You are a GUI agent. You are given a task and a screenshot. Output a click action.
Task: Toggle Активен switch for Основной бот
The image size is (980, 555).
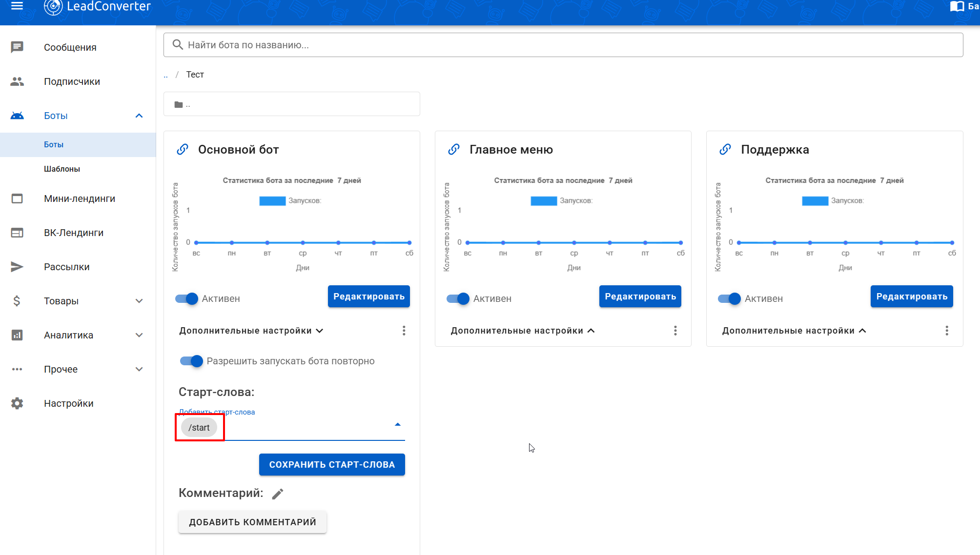point(187,298)
